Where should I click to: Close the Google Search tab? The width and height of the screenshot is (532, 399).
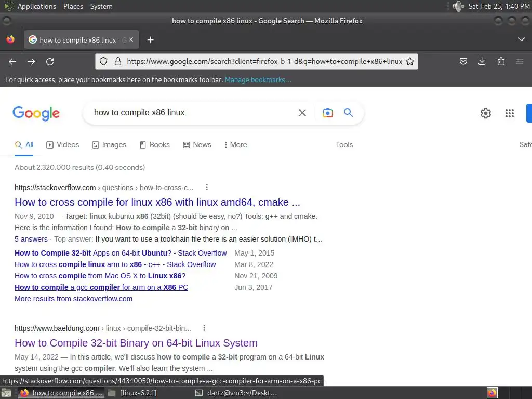click(131, 39)
